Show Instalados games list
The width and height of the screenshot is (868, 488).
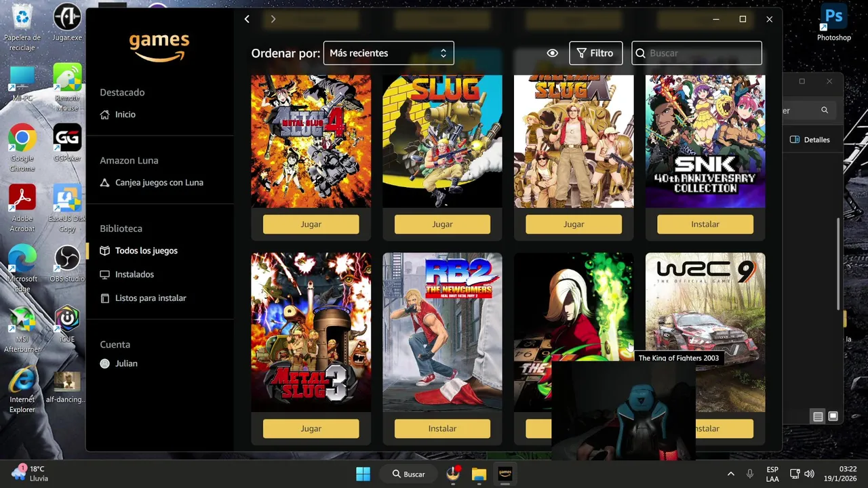[x=127, y=274]
